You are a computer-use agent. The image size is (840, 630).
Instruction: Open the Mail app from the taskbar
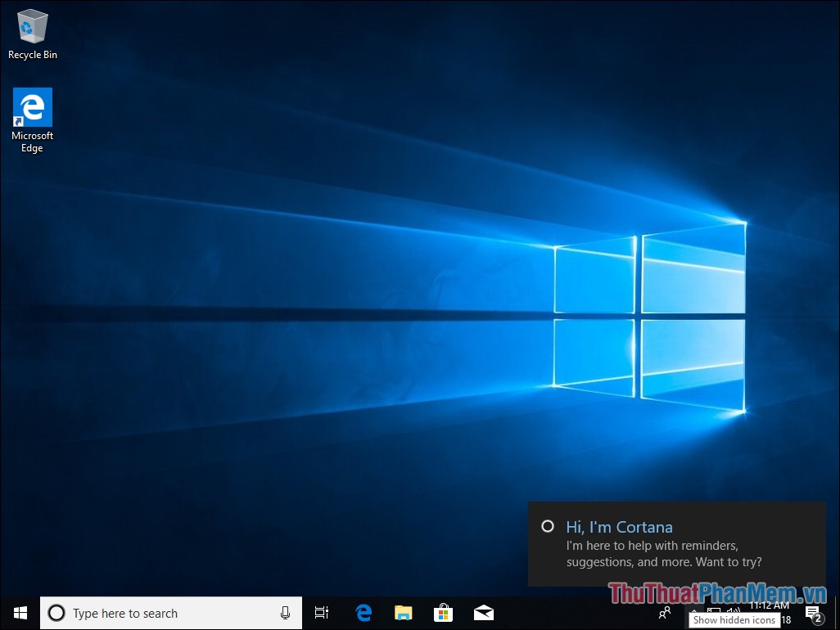pyautogui.click(x=483, y=613)
